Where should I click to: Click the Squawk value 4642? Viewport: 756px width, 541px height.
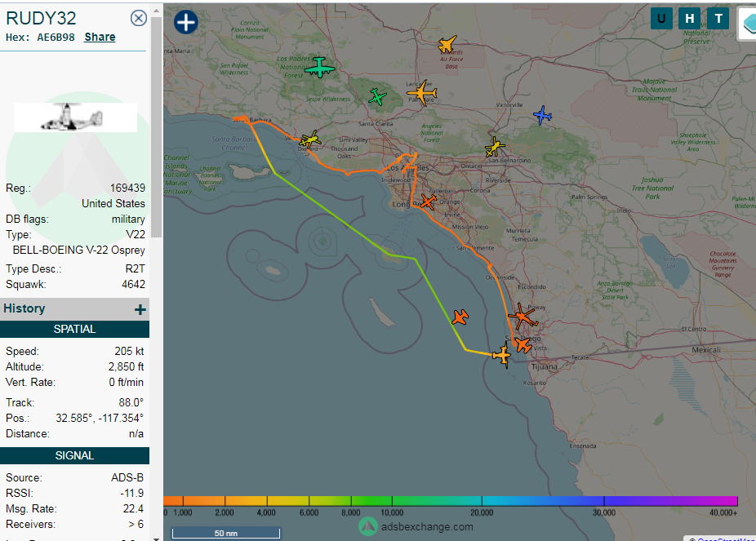[x=134, y=284]
